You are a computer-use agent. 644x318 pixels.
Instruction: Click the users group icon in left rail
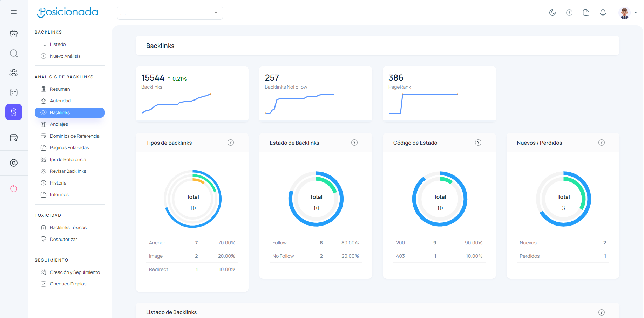coord(14,73)
